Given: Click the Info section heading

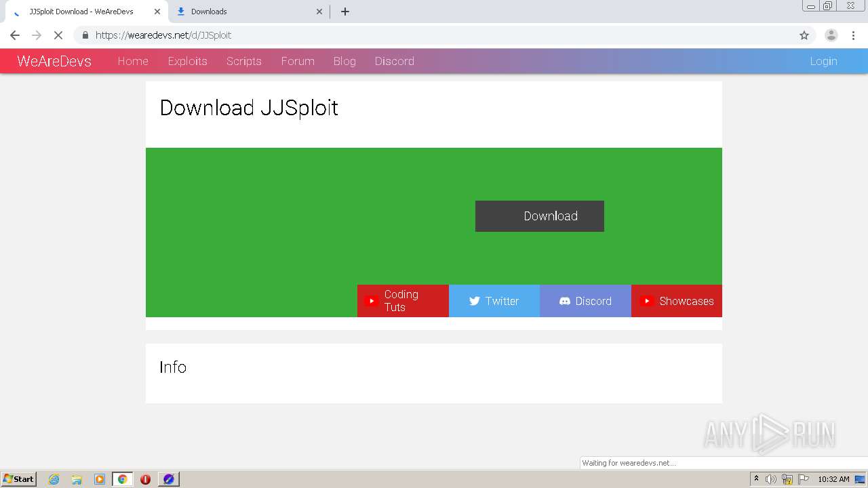Looking at the screenshot, I should (173, 367).
